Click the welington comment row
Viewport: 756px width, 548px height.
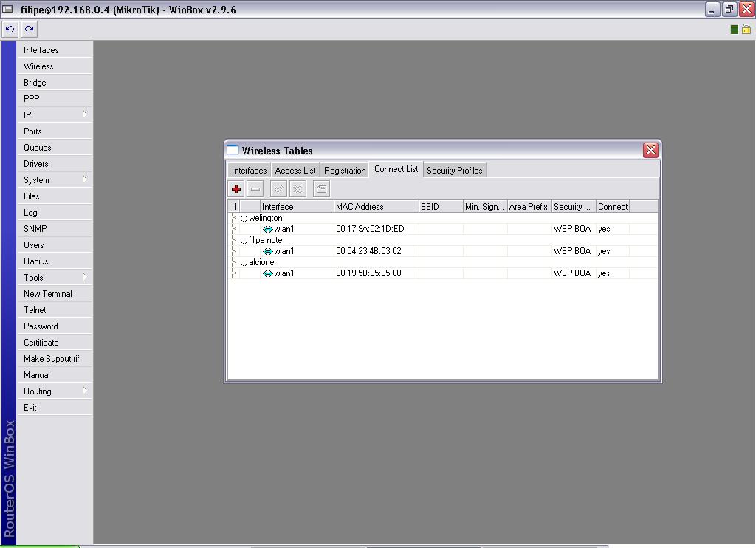pos(443,218)
